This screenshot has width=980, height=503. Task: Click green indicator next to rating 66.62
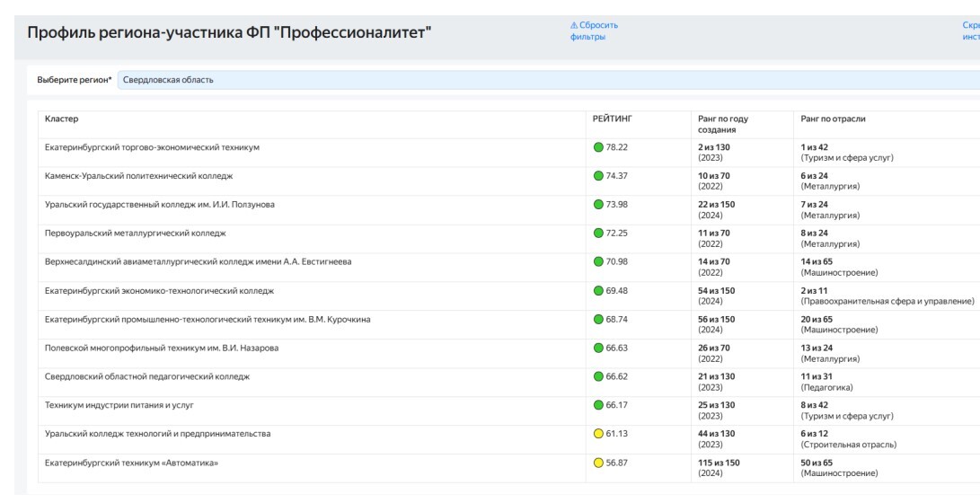click(x=598, y=376)
